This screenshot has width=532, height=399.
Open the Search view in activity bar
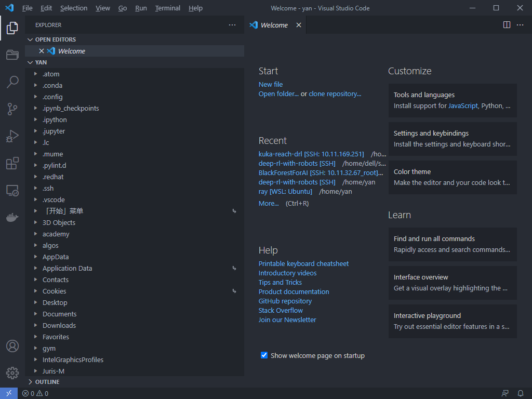coord(12,82)
